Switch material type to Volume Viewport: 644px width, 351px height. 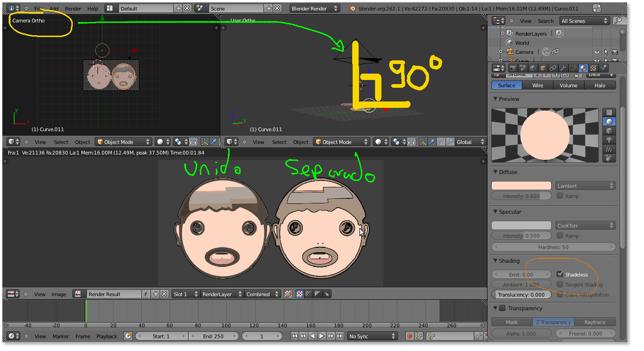[x=569, y=85]
